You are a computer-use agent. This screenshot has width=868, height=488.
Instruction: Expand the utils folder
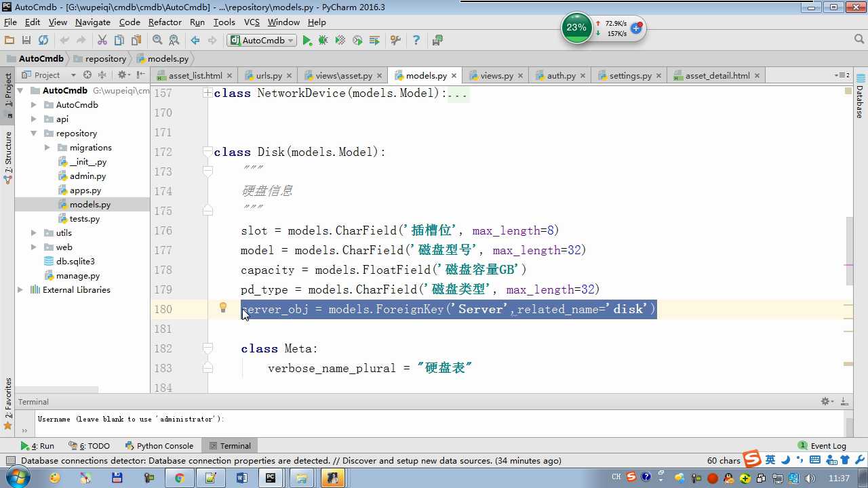(x=34, y=233)
